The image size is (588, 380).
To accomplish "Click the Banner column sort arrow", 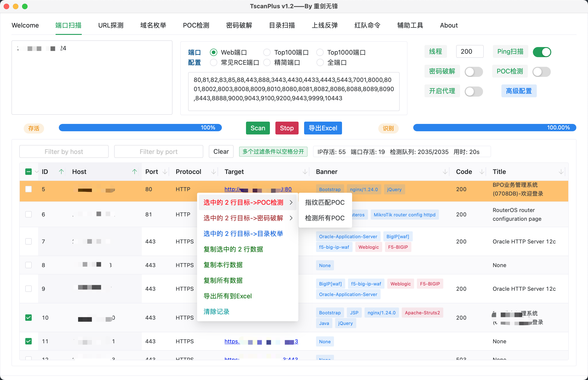I will click(x=445, y=171).
